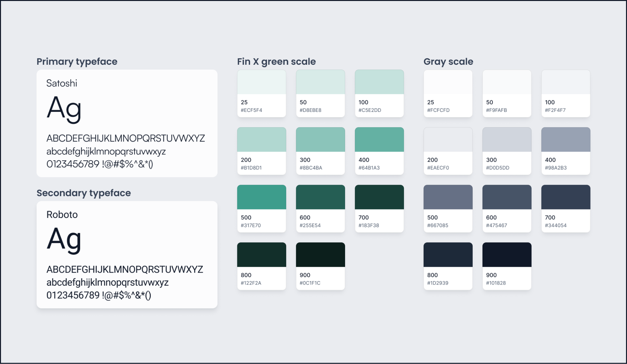Select the gray 400 swatch #98A2B3
This screenshot has width=627, height=364.
tap(565, 140)
